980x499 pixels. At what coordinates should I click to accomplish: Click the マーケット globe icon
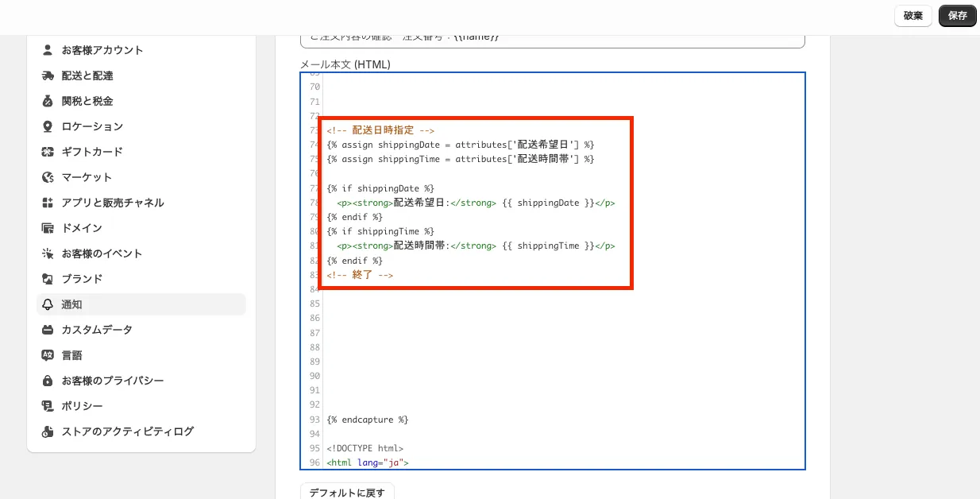coord(48,177)
